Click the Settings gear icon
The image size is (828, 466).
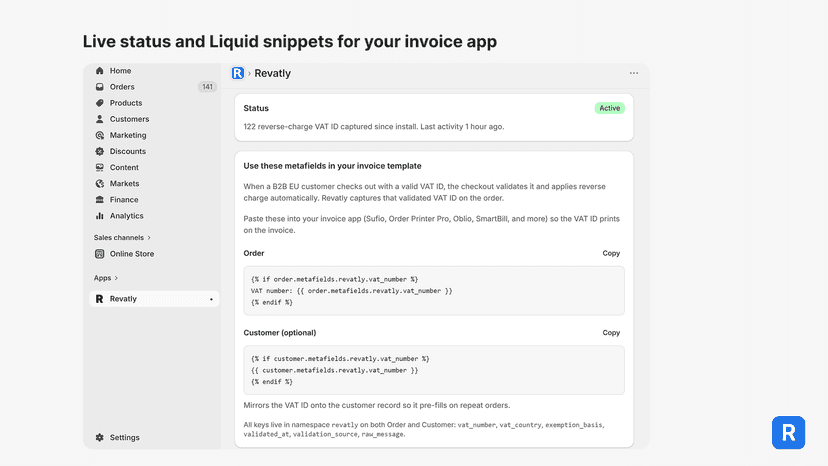(x=99, y=437)
